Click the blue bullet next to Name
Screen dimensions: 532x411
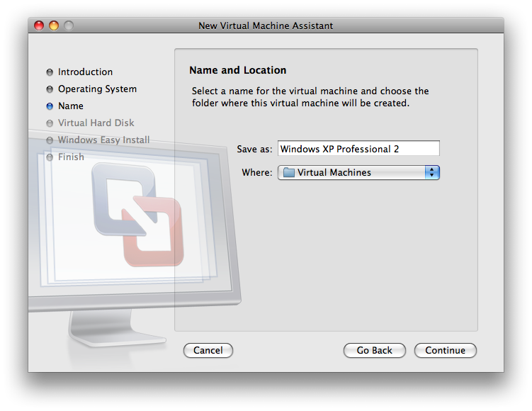click(x=50, y=106)
